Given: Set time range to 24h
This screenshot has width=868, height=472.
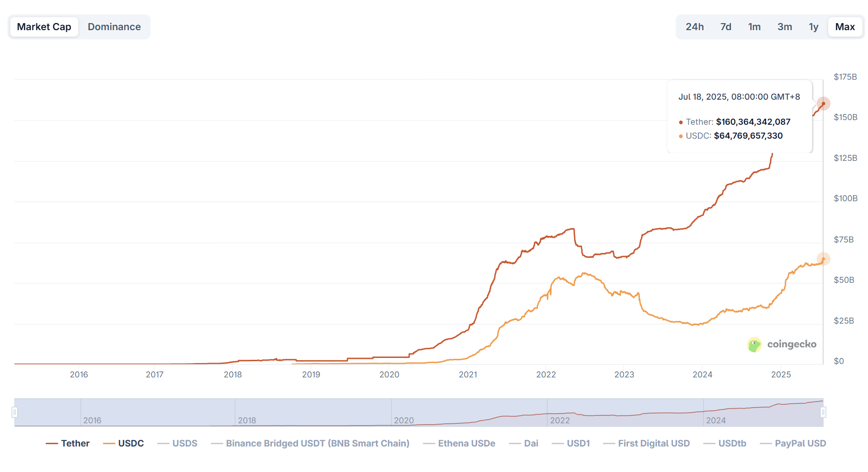Looking at the screenshot, I should pos(694,27).
